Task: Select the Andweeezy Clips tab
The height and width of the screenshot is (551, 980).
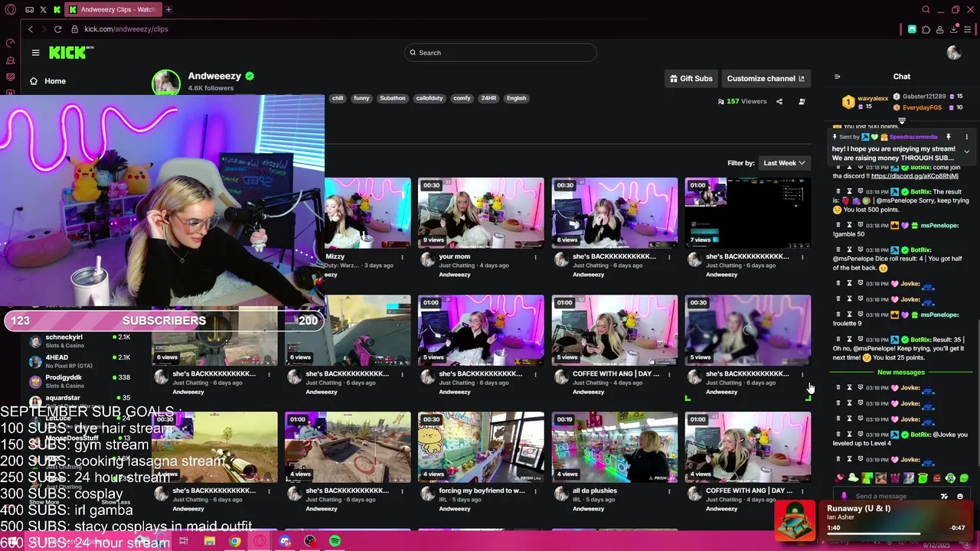Action: pyautogui.click(x=113, y=9)
